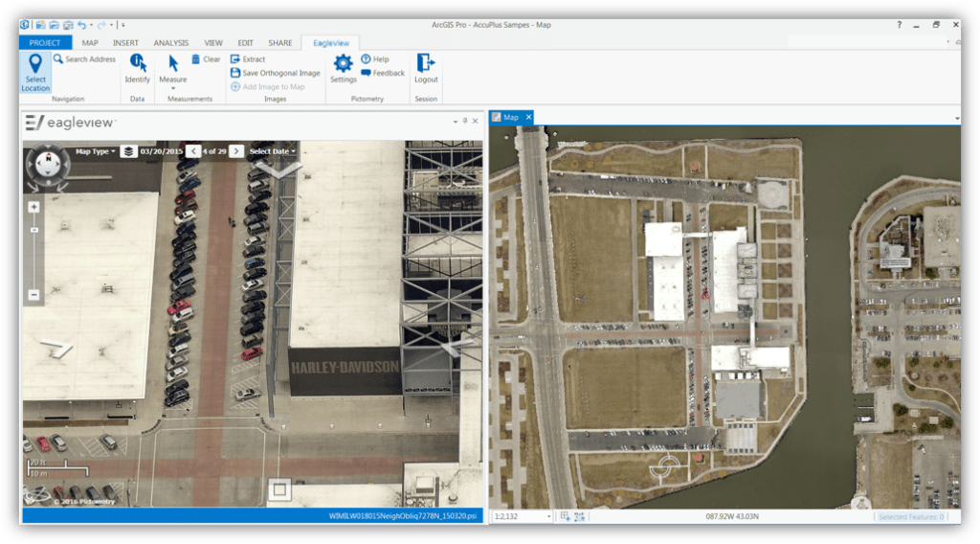Click the zoom slider track in viewer

click(x=33, y=250)
